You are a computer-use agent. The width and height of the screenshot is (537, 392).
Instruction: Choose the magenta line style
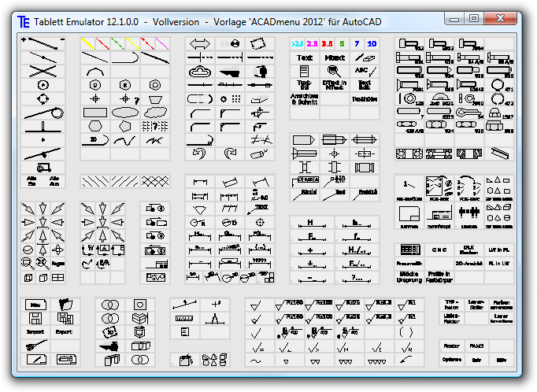162,43
